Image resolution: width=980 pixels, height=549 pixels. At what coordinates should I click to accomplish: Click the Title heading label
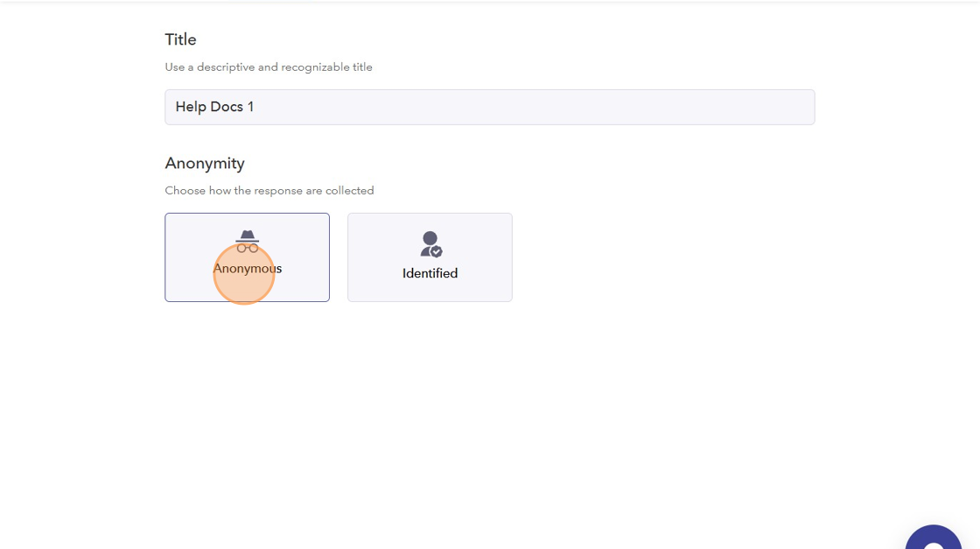[180, 39]
